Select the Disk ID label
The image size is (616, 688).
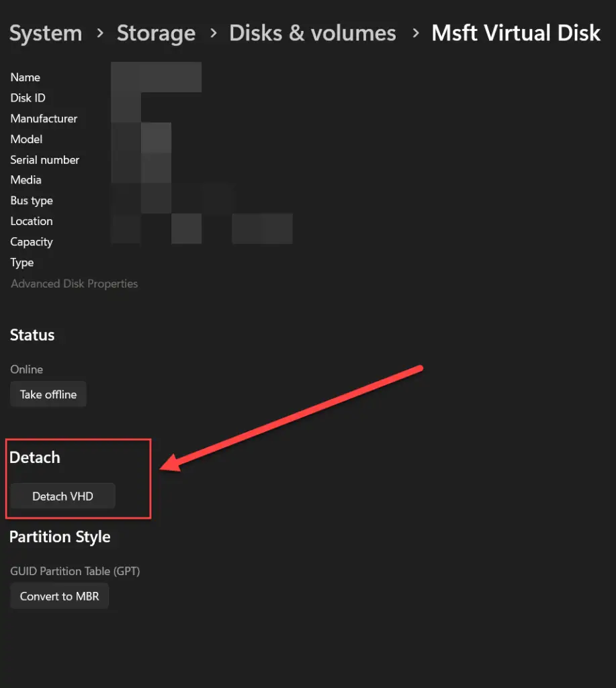point(28,98)
